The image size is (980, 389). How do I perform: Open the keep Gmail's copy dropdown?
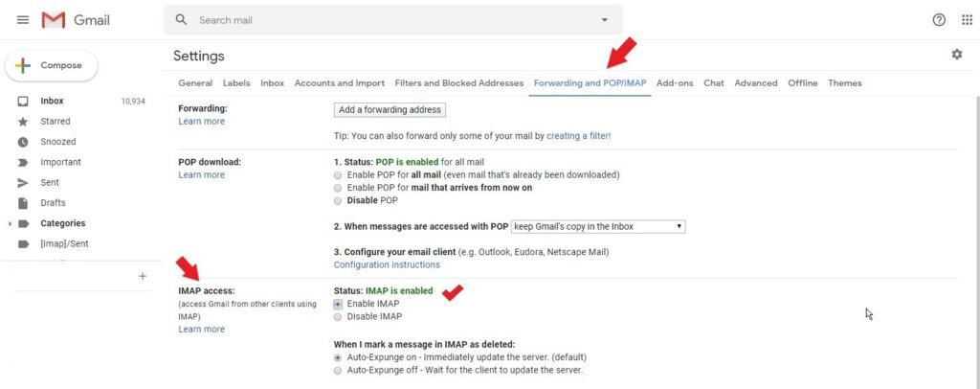pos(598,226)
